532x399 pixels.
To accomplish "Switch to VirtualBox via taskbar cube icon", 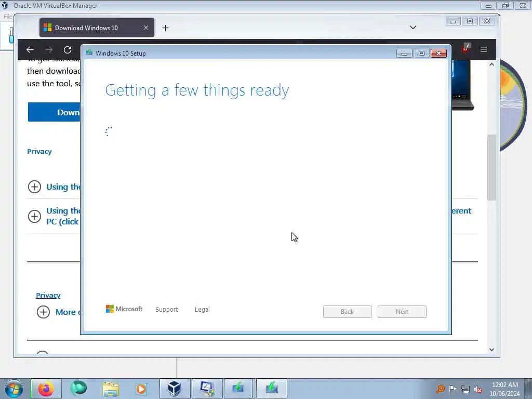I will tap(175, 389).
